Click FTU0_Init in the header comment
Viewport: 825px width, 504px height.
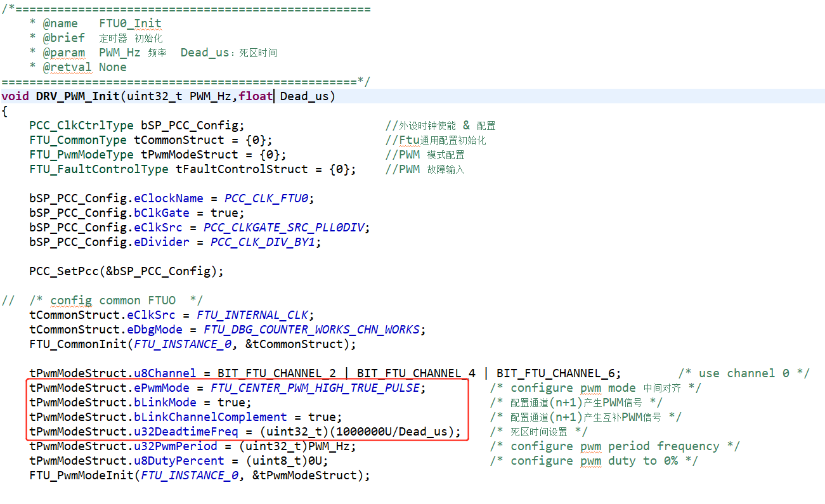[x=130, y=23]
